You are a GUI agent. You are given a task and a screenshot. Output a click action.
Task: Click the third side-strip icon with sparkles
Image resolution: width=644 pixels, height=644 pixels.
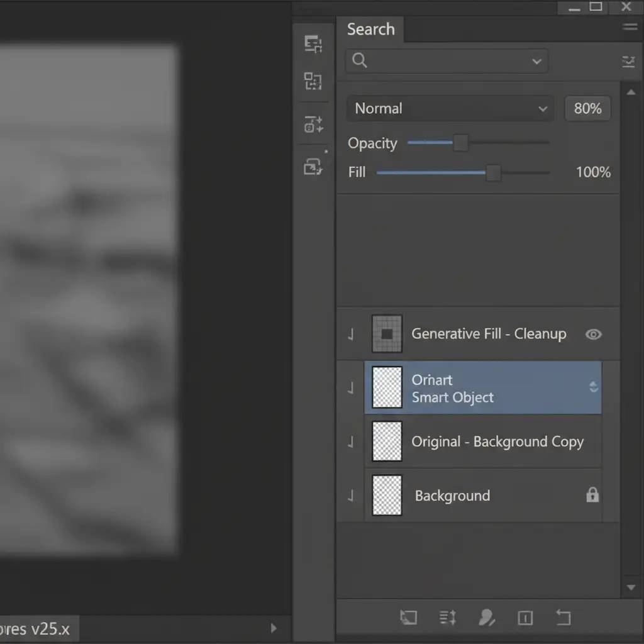coord(313,124)
